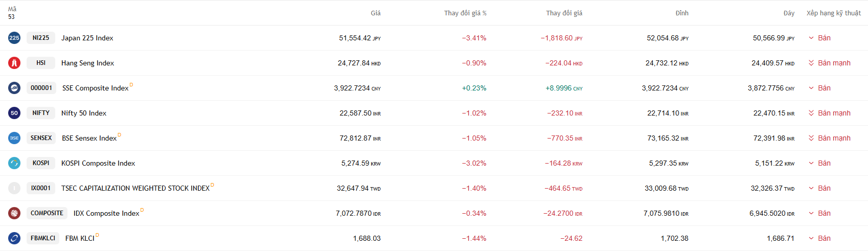Viewport: 868px width, 251px height.
Task: Open TSEC Capitalization Weighted Stock Index
Action: pyautogui.click(x=135, y=188)
